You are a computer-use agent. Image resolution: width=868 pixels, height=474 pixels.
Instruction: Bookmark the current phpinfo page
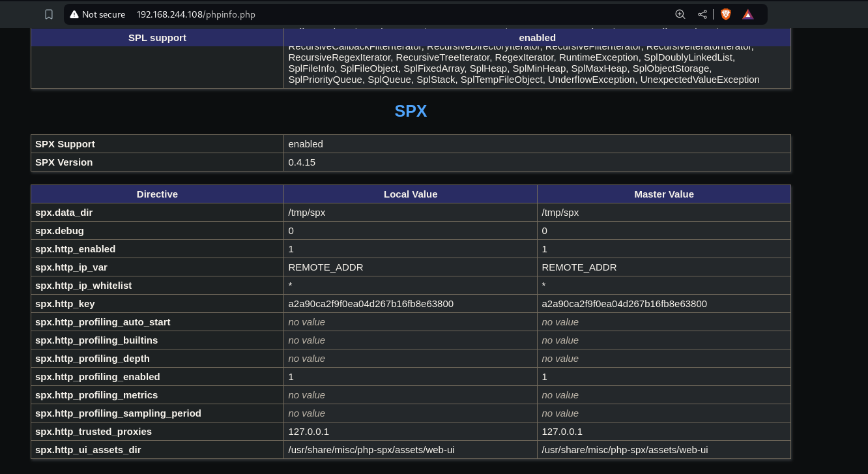49,14
